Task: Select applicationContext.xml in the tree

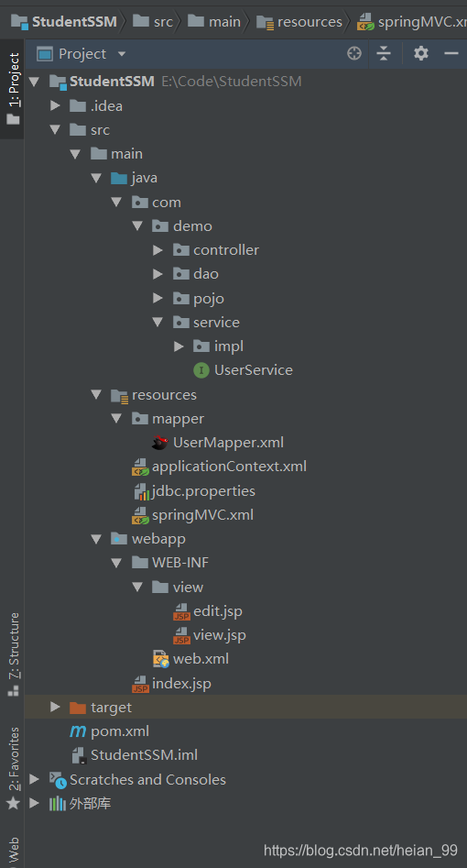Action: coord(229,467)
